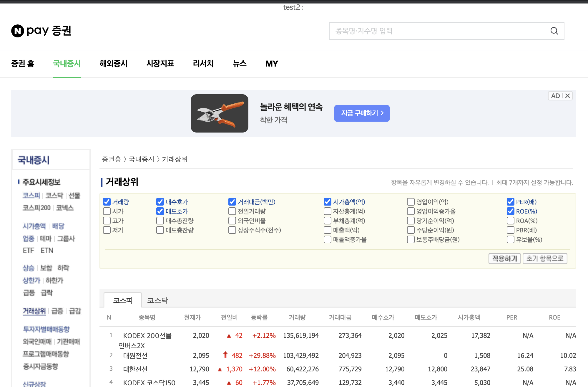
Task: Click the N pay logo icon
Action: 18,31
